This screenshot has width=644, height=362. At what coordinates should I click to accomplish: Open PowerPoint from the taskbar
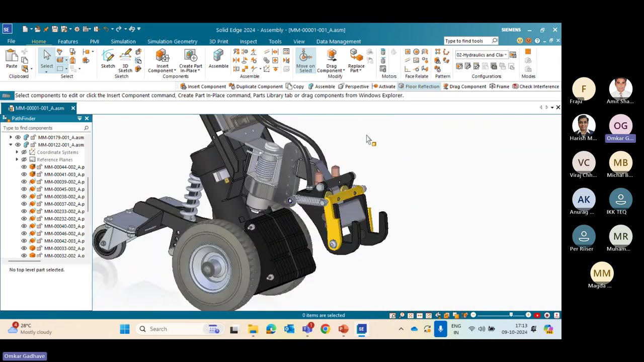pos(343,329)
